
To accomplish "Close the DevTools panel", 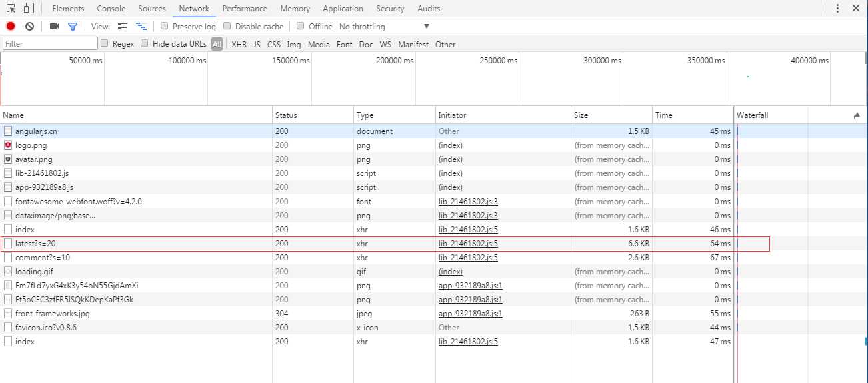I will (x=856, y=9).
